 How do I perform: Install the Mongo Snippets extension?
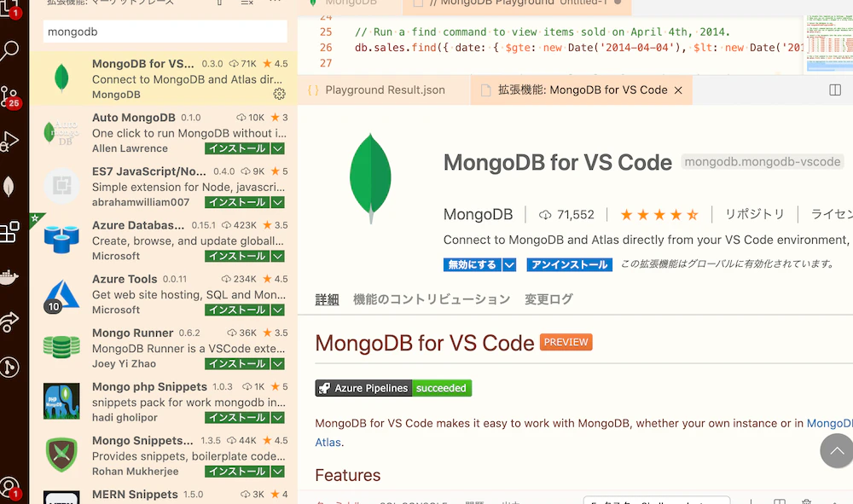pos(237,472)
